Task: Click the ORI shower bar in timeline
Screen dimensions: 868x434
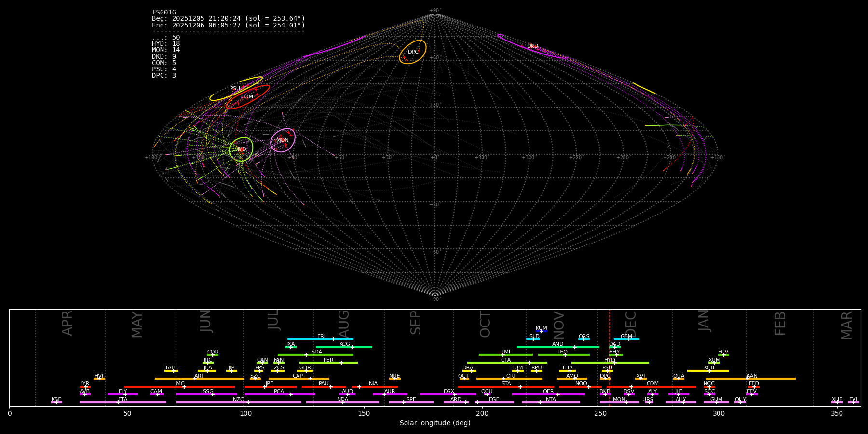Action: click(x=509, y=379)
